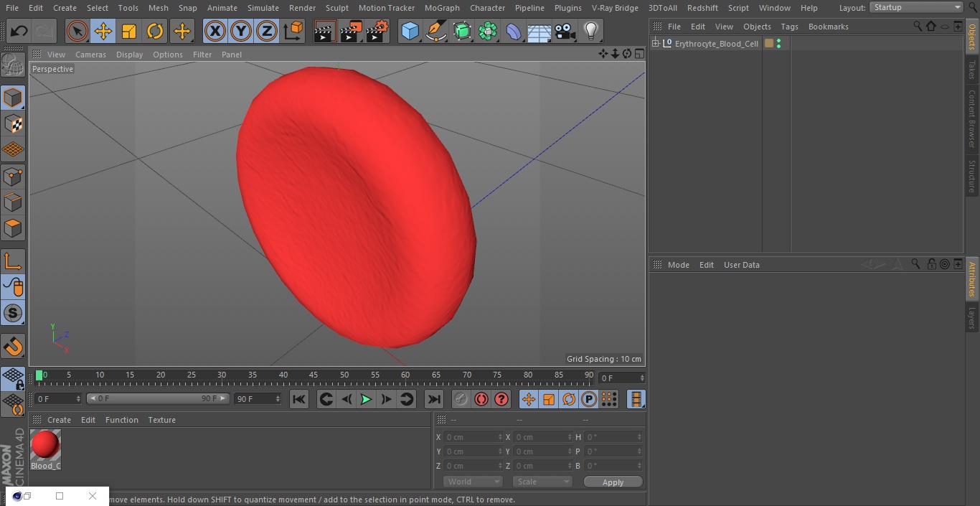This screenshot has width=980, height=506.
Task: Select Edges mode in left palette
Action: (13, 202)
